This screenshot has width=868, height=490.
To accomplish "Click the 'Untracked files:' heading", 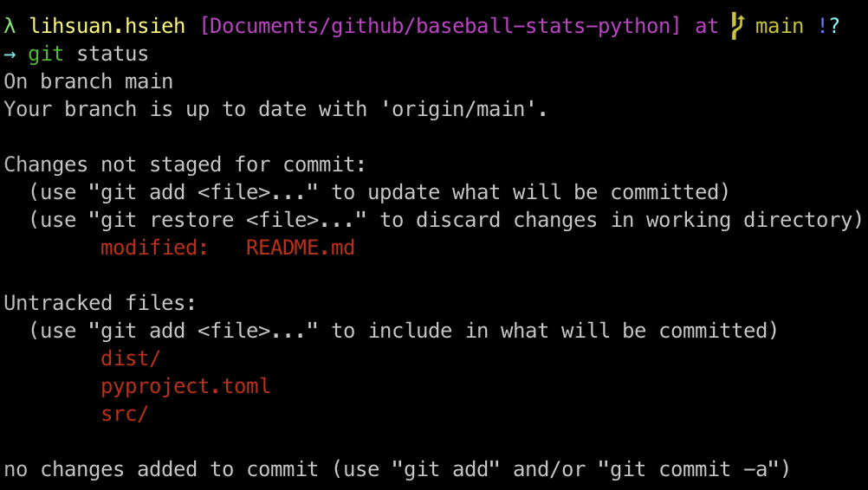I will coord(100,303).
